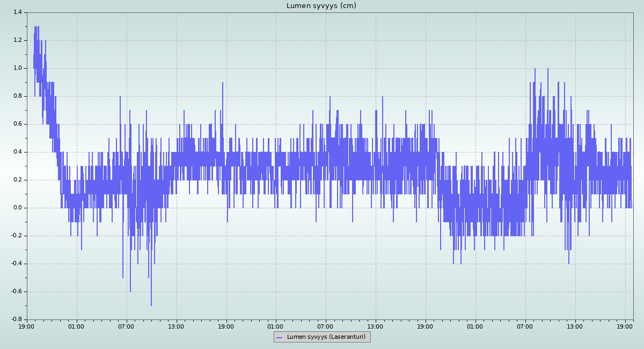Select the last 07:00 x-axis label
The image size is (644, 349).
point(525,326)
